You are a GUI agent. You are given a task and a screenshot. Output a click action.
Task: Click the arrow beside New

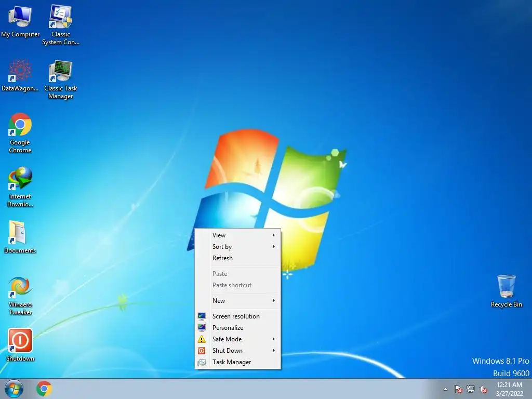pos(273,301)
